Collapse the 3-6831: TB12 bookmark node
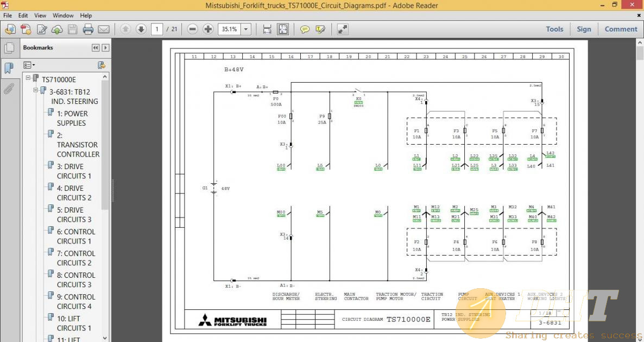Screen dimensions: 644x342 [36, 90]
